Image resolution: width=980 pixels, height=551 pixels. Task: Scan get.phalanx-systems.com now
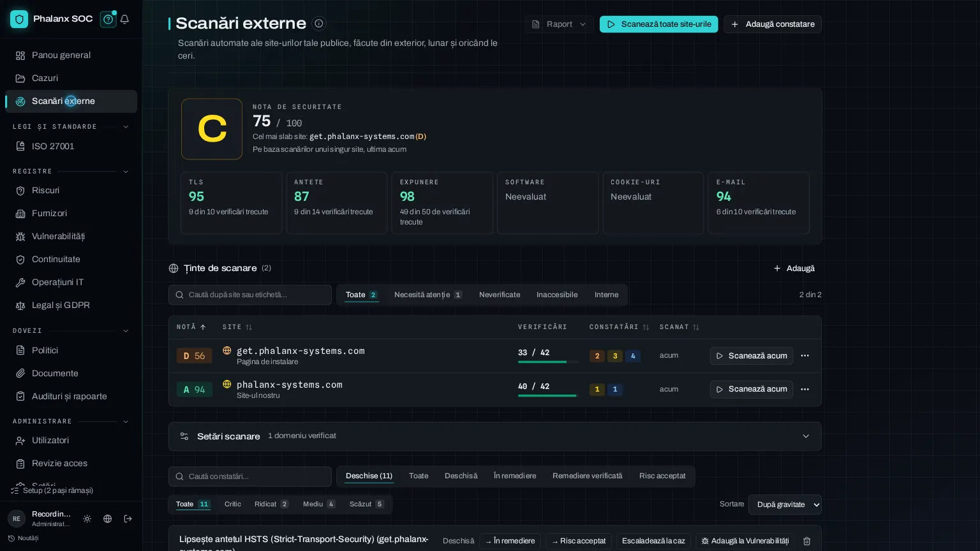pos(752,356)
